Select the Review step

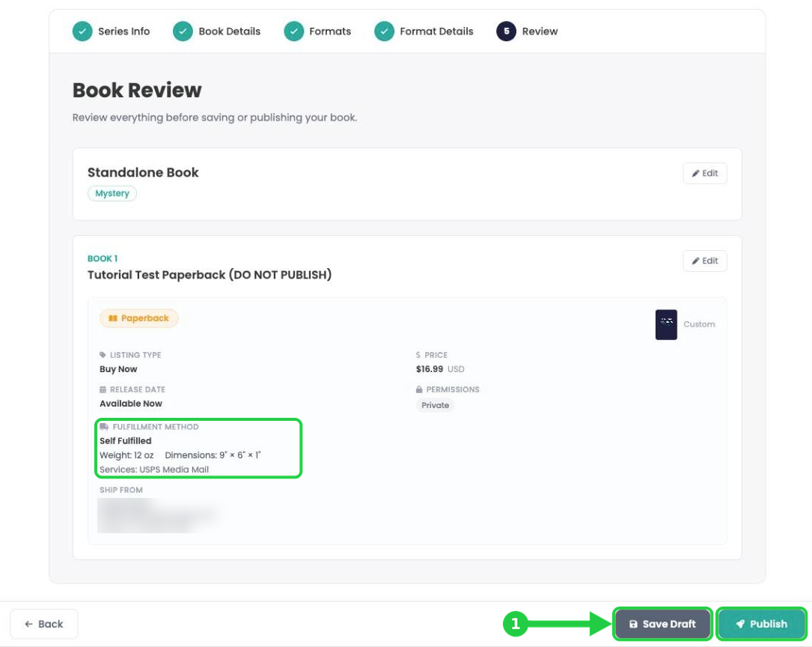[527, 31]
